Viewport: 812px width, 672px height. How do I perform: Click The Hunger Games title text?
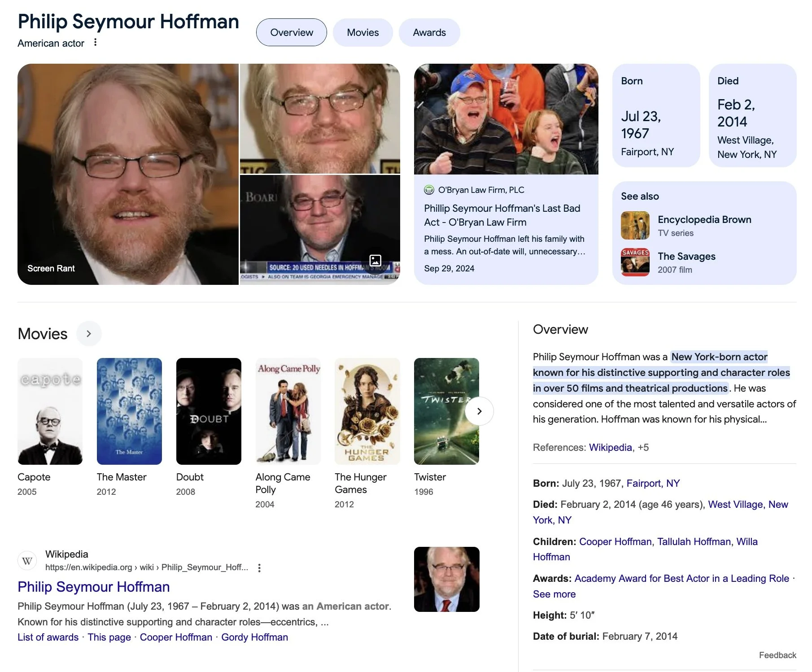pos(360,483)
